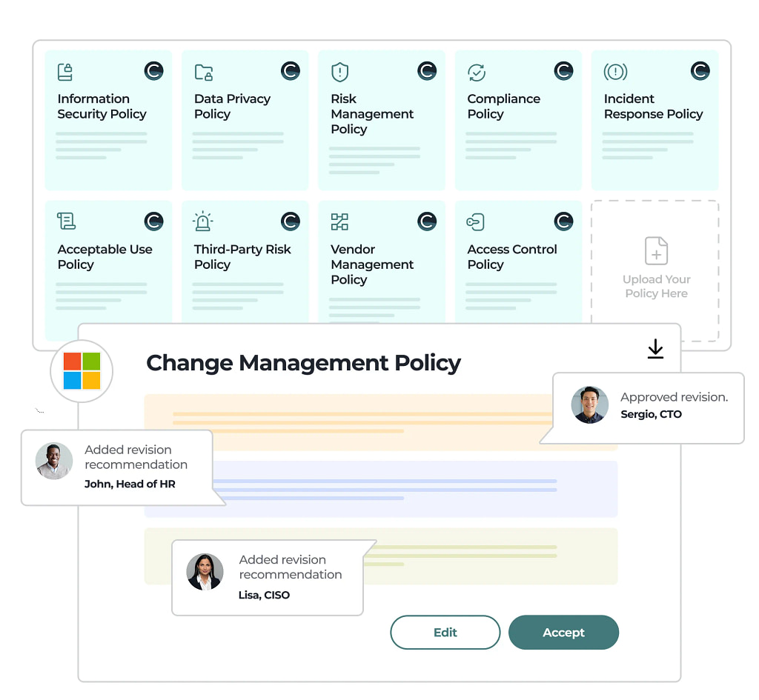The image size is (759, 700).
Task: Click the Microsoft logo badge
Action: pos(82,370)
